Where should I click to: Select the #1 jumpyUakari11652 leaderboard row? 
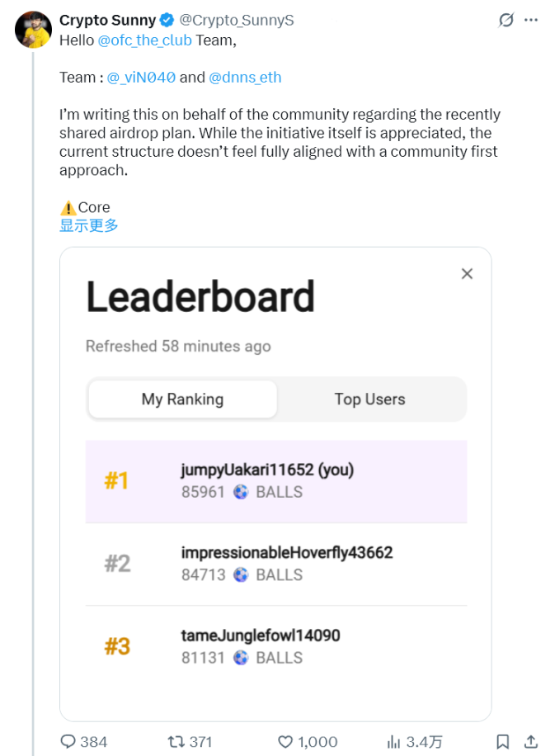coord(276,481)
